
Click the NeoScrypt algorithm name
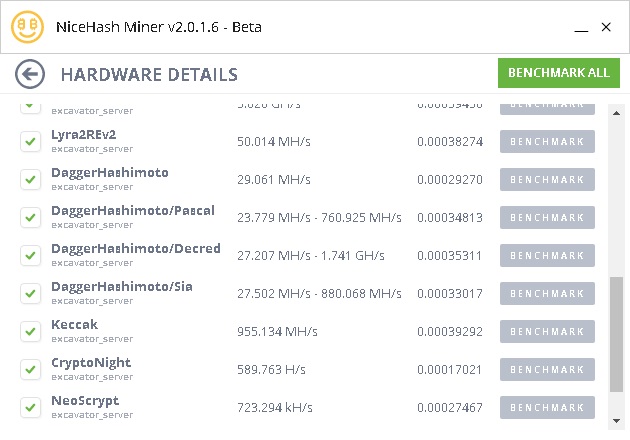click(85, 401)
